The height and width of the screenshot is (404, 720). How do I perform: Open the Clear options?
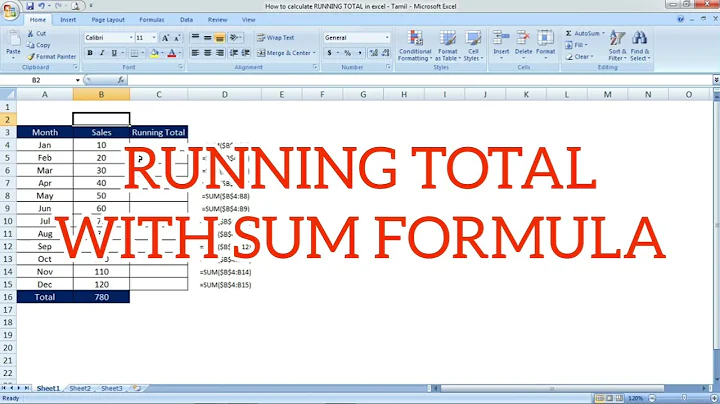coord(579,56)
